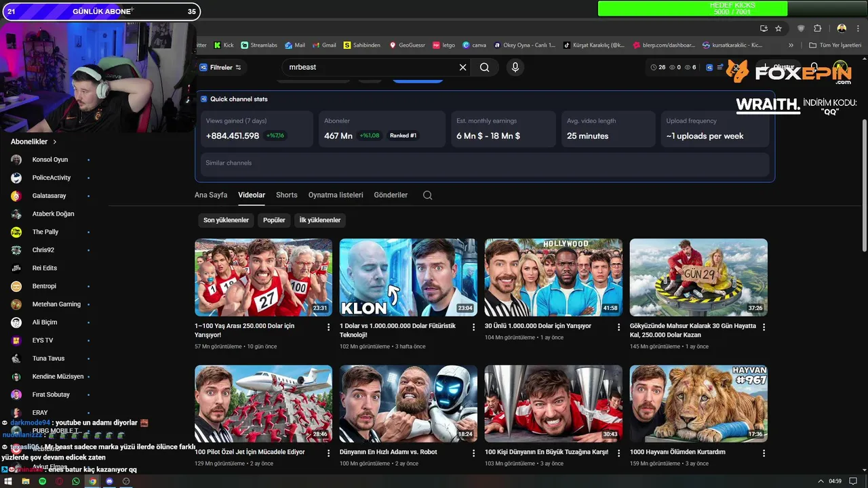This screenshot has width=868, height=488.
Task: Open WhatsApp from the taskbar
Action: (76, 481)
